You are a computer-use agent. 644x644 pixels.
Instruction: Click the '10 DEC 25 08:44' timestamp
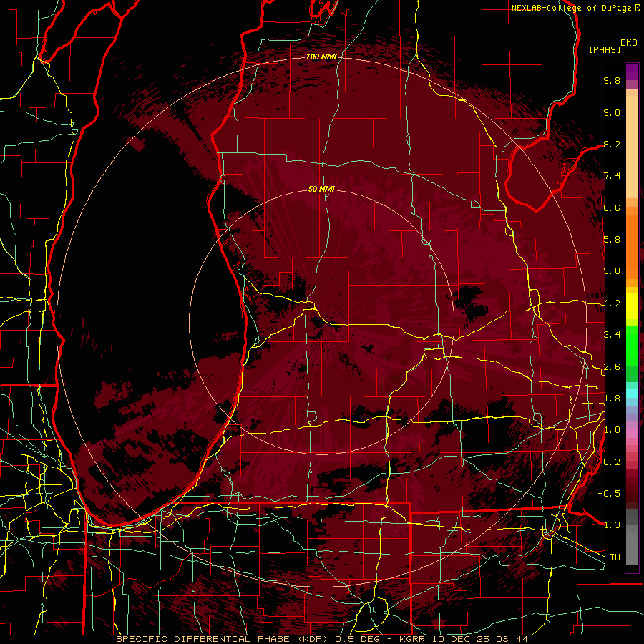click(x=481, y=639)
